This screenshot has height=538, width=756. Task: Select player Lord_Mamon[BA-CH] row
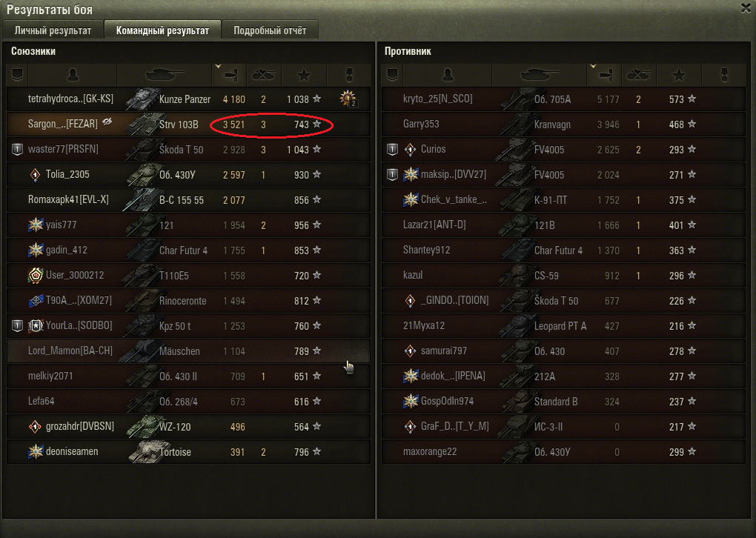point(188,351)
